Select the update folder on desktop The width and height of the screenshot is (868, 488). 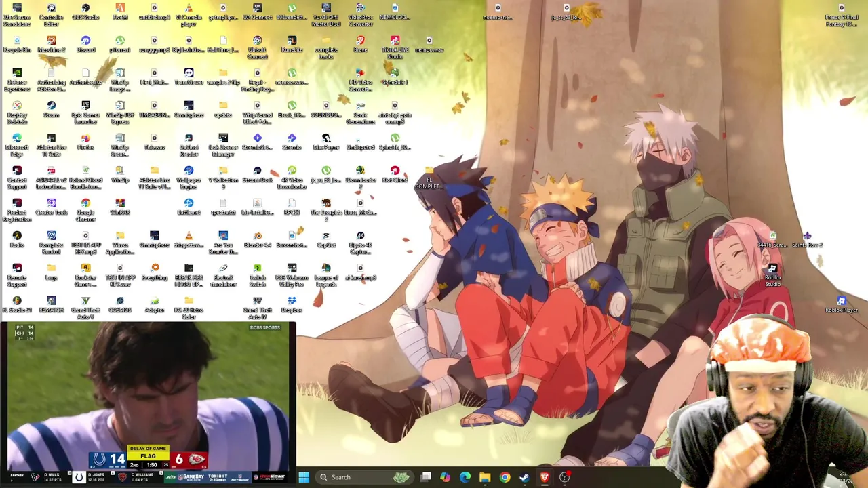223,110
